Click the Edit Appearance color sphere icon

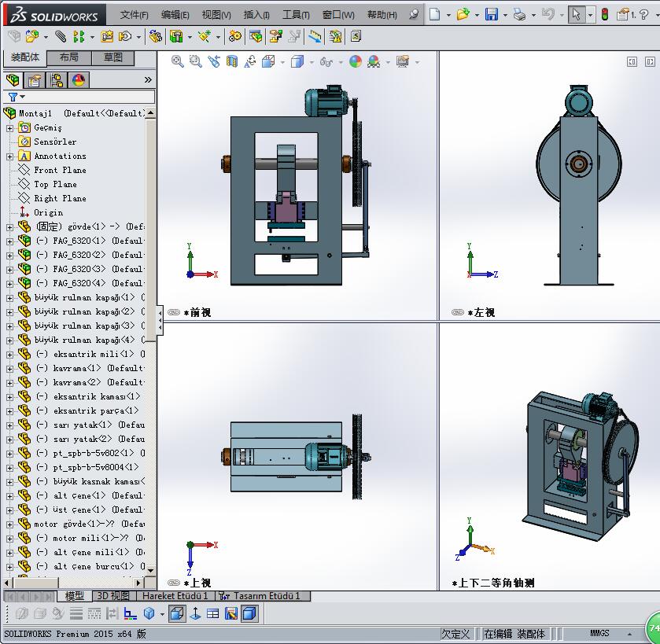click(356, 61)
